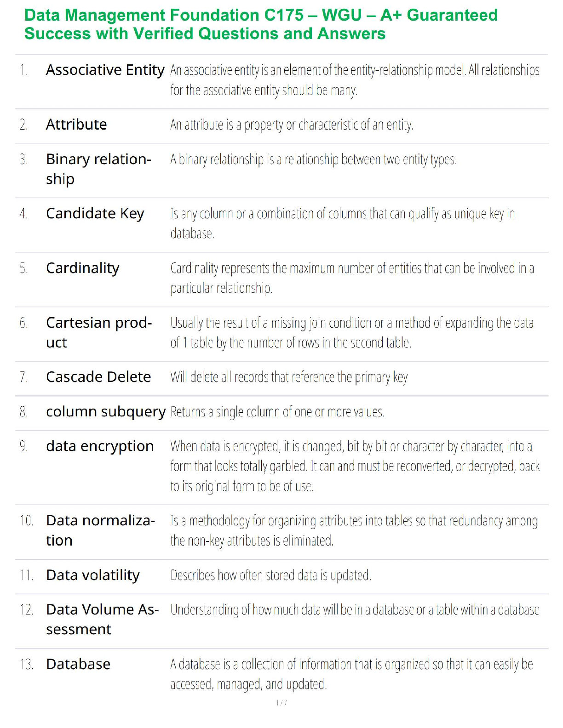Screen dimensions: 563x728
Task: Click the "Cartesian product" term
Action: [x=98, y=332]
